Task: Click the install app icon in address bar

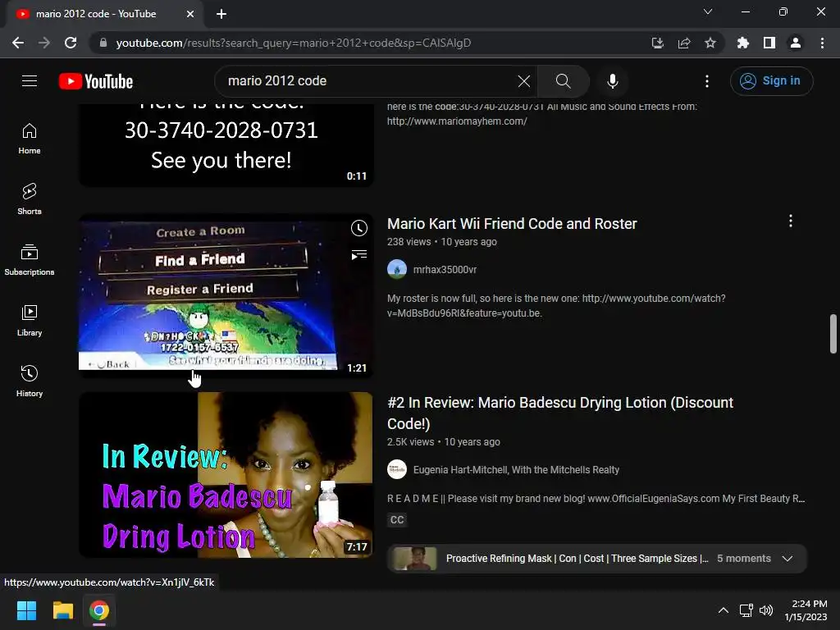Action: pos(657,43)
